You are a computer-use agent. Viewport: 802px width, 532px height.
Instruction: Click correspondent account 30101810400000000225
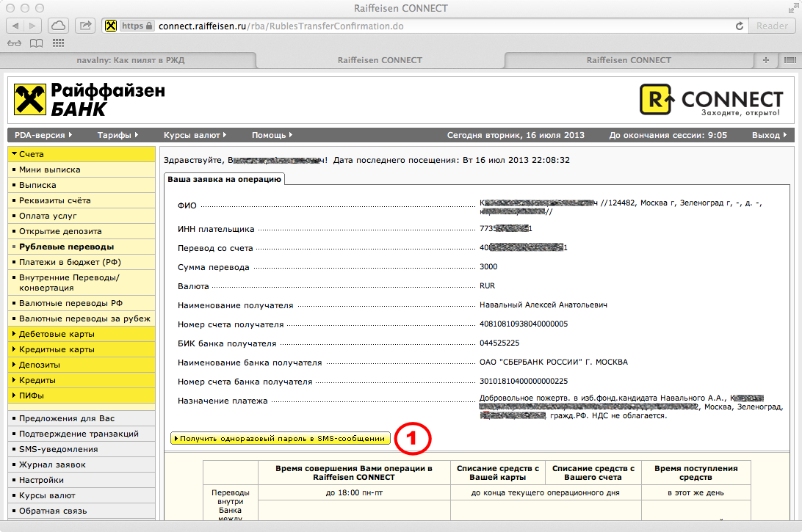coord(524,381)
